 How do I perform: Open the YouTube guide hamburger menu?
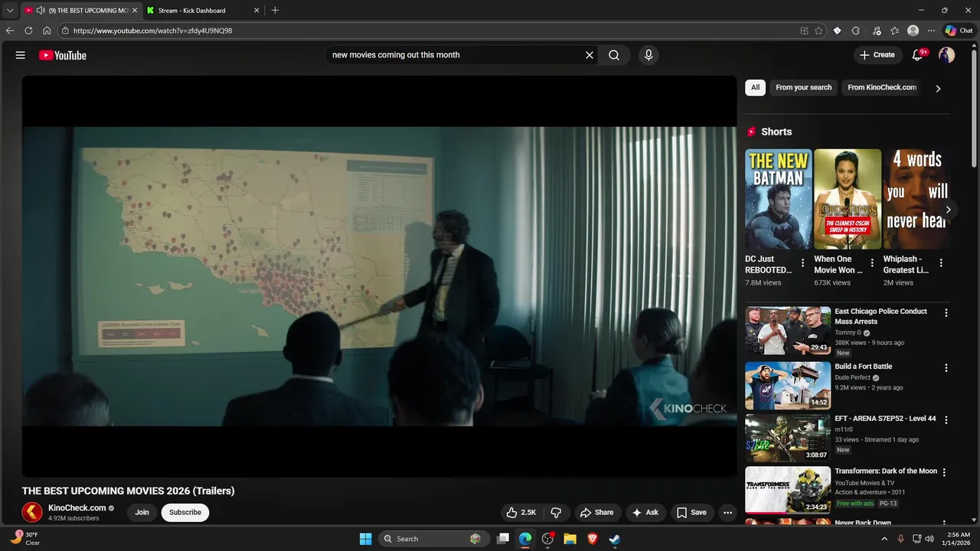coord(21,55)
